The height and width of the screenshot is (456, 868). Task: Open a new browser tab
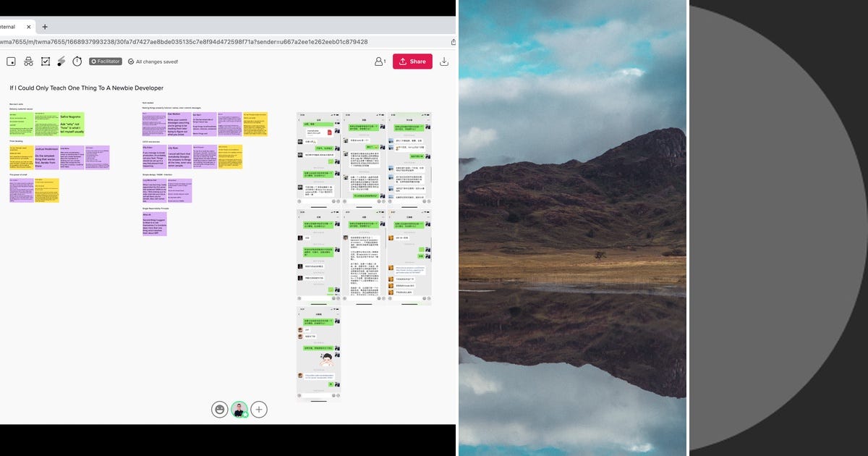coord(45,27)
